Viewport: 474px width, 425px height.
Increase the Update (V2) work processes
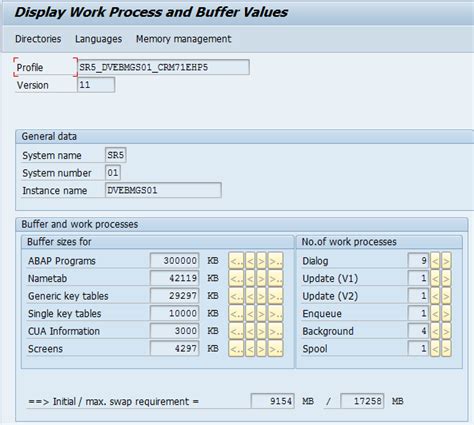coord(446,296)
